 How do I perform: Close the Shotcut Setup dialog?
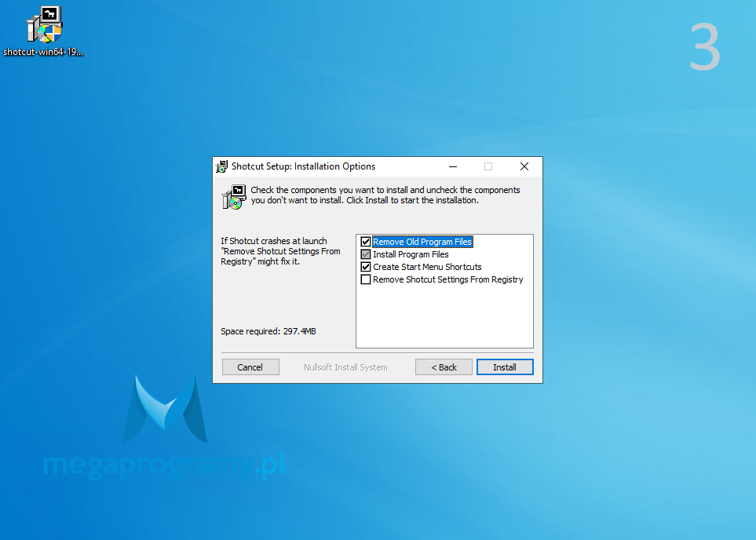(x=524, y=166)
